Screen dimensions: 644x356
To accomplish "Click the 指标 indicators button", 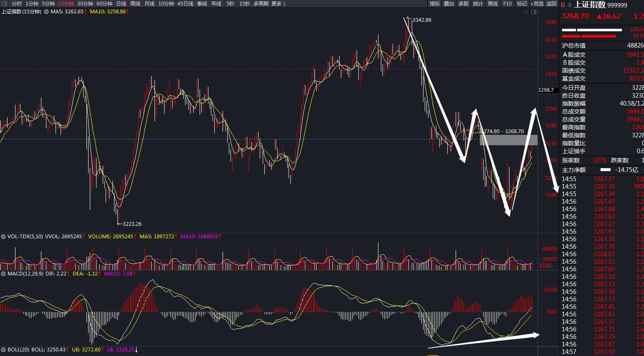I will coord(435,3).
